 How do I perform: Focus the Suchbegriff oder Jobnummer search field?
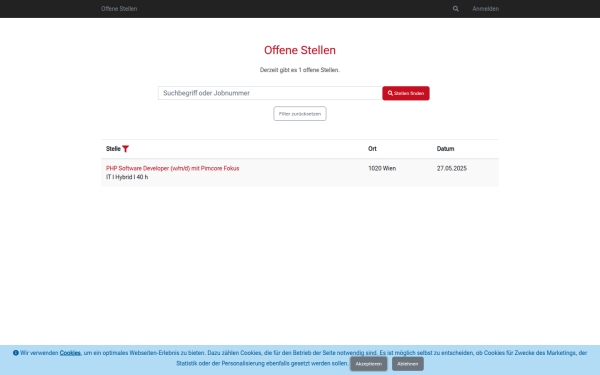click(x=270, y=93)
